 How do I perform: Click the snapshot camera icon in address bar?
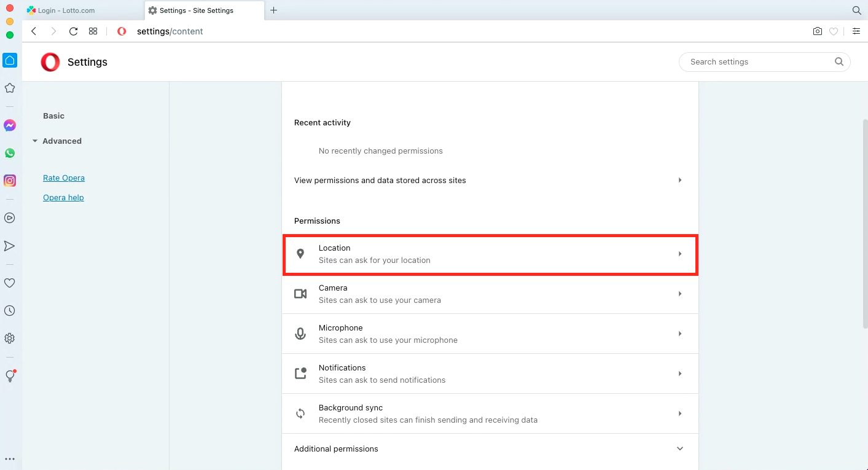pos(817,31)
